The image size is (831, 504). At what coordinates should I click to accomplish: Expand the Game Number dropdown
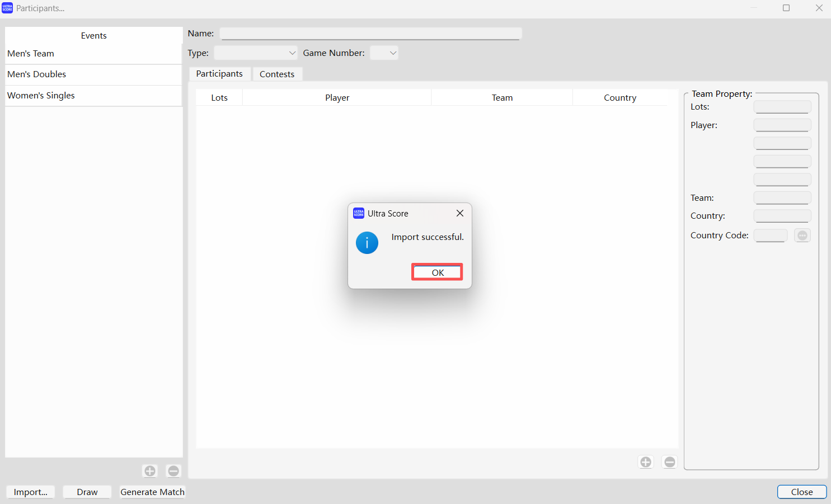(x=384, y=53)
